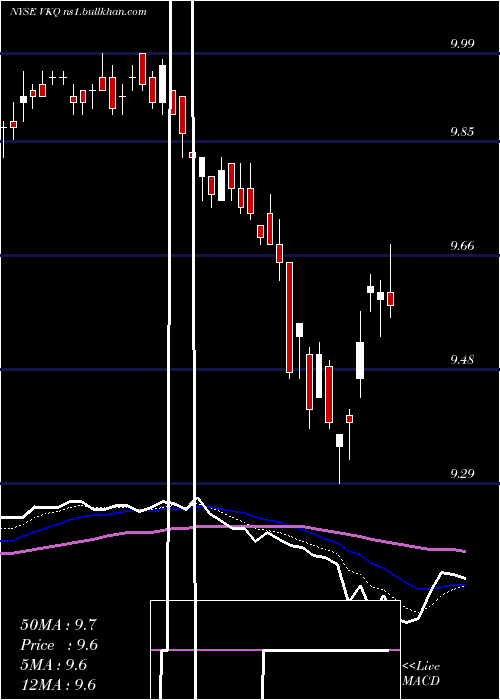Click the 9.66 price level label
Screen dimensions: 500x700
click(x=462, y=246)
